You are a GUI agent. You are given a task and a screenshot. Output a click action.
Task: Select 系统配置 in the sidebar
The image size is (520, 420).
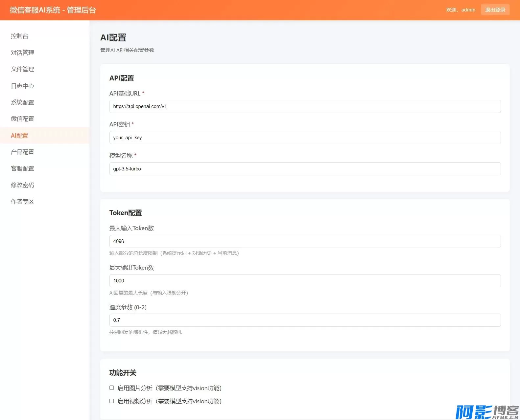click(22, 102)
